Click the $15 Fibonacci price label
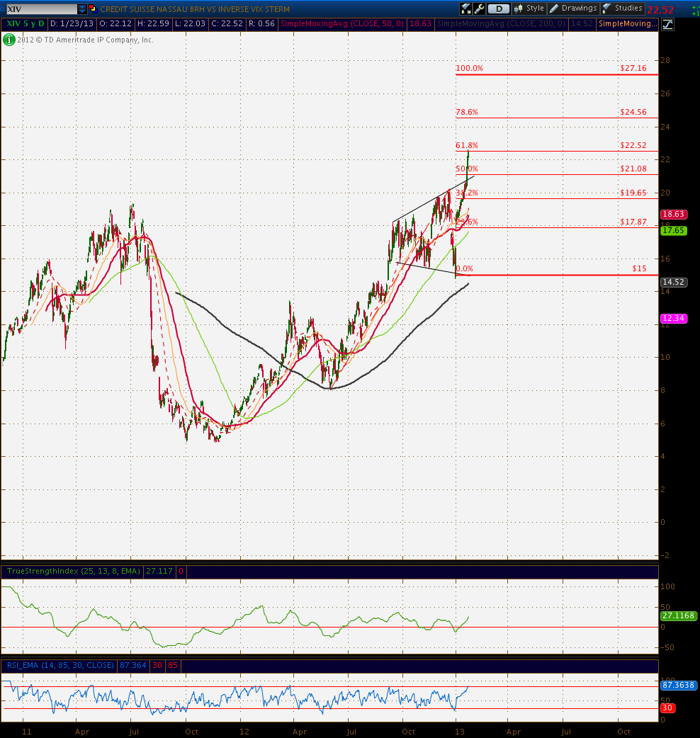 pos(639,268)
